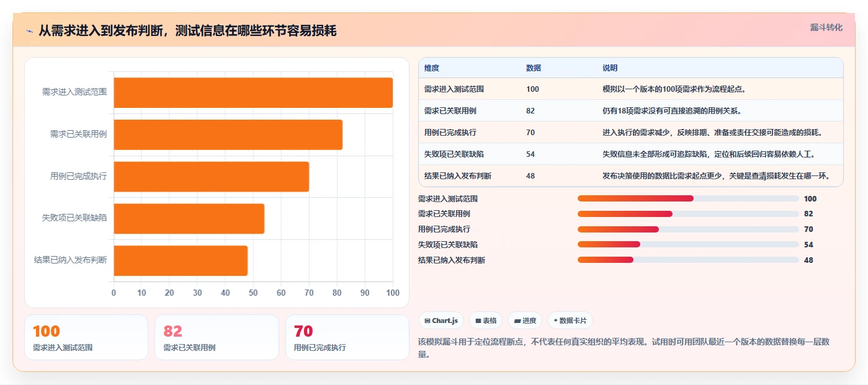Image resolution: width=868 pixels, height=385 pixels.
Task: Click the 需求进入测试范围 progress bar
Action: click(688, 198)
